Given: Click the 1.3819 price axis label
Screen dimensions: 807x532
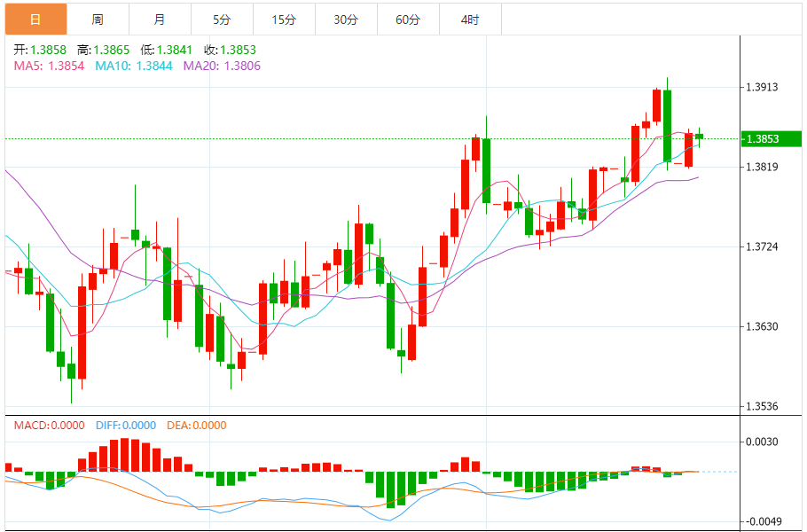Looking at the screenshot, I should [763, 167].
